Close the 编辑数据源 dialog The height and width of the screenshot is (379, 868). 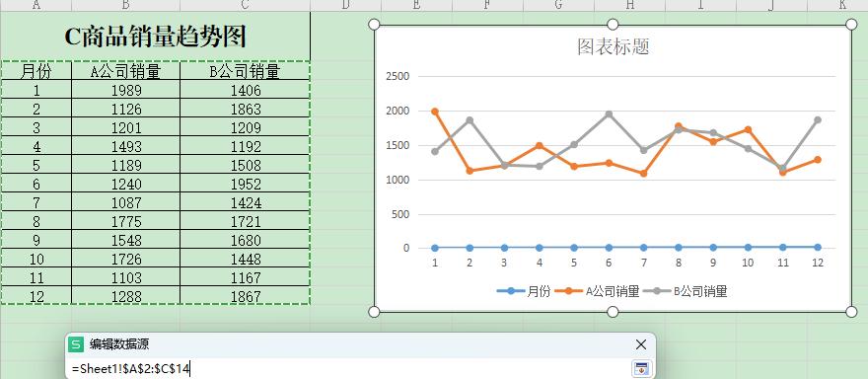click(x=641, y=344)
